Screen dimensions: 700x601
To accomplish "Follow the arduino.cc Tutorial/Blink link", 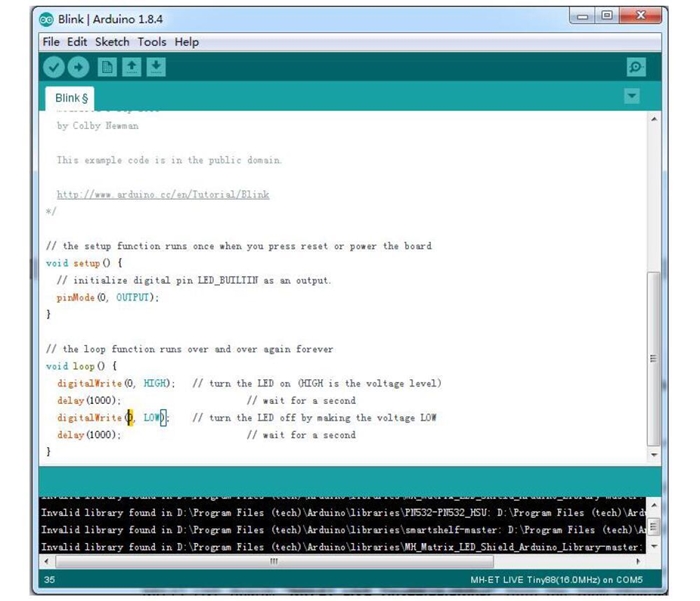I will (163, 195).
